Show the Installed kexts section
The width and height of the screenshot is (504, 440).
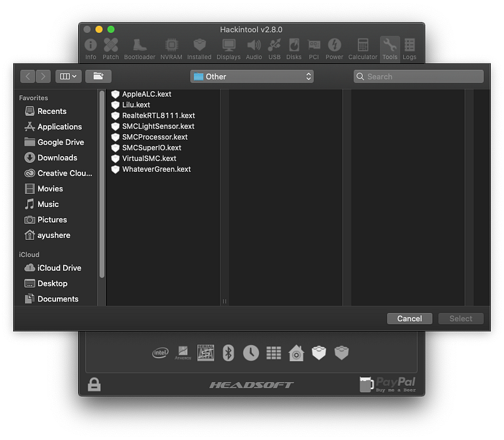coord(199,49)
